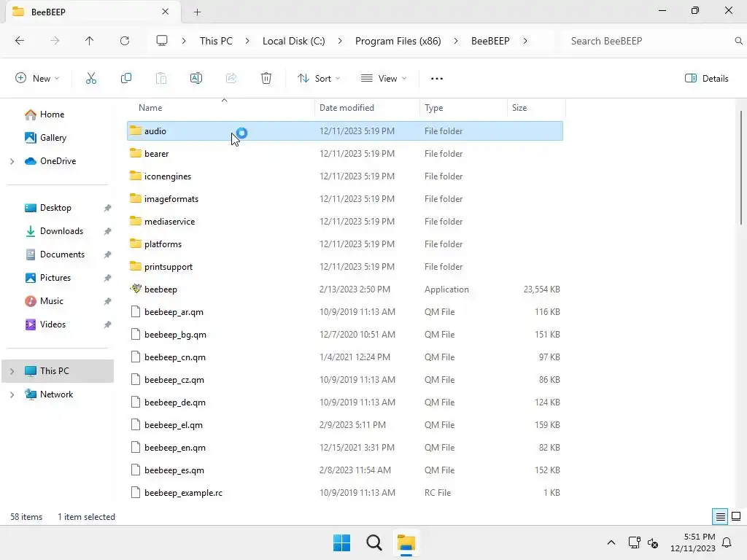Switch to details list view layout
Image resolution: width=747 pixels, height=560 pixels.
(x=720, y=517)
